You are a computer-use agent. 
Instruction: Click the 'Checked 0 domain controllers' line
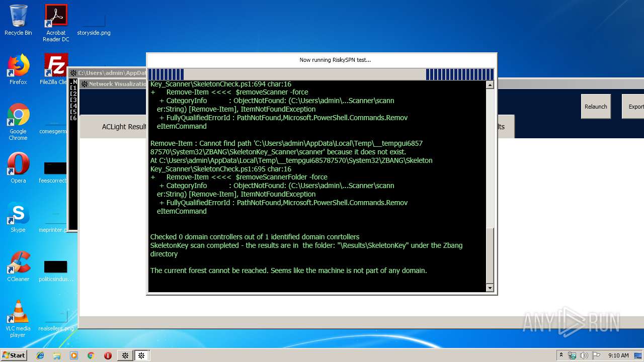pyautogui.click(x=255, y=237)
